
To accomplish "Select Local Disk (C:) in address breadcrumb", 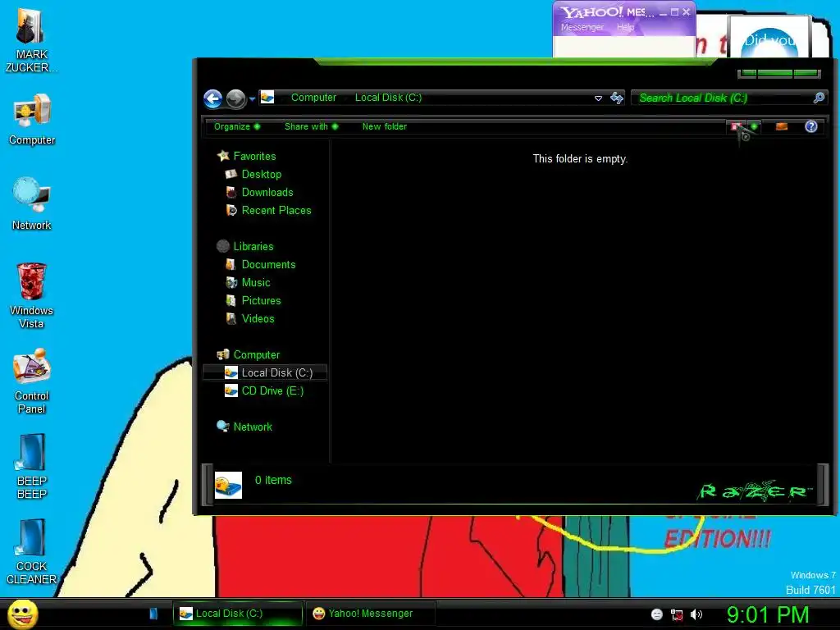I will click(388, 98).
